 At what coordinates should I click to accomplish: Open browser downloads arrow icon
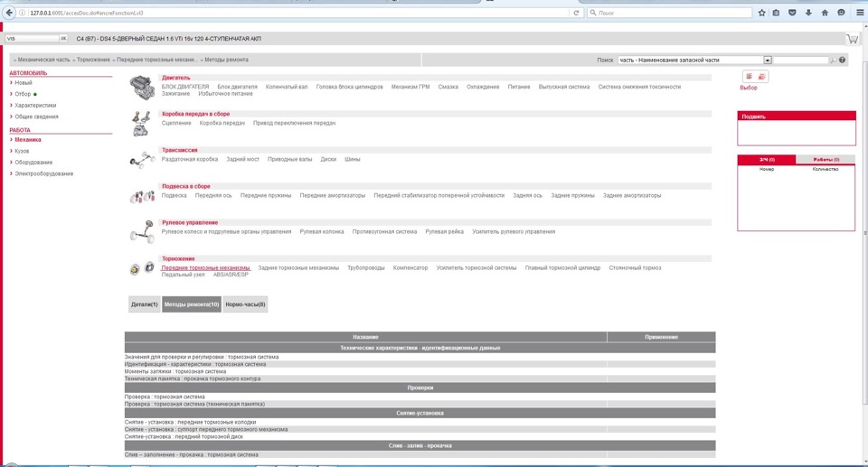click(x=808, y=12)
